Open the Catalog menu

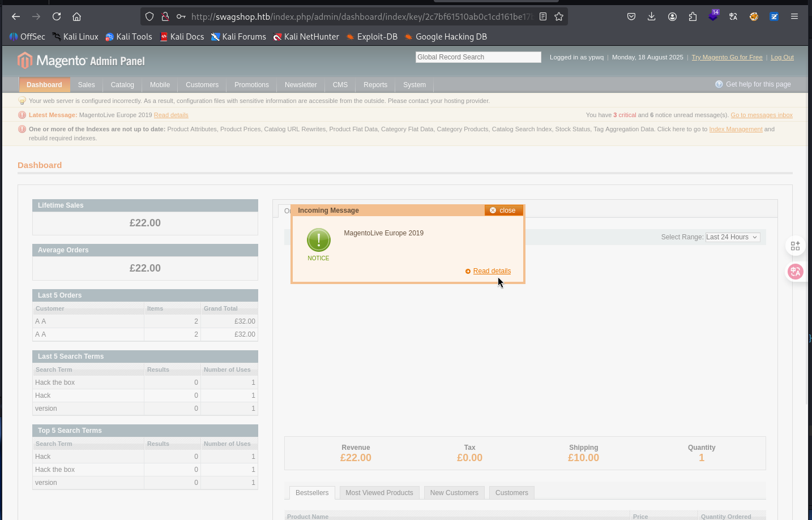click(122, 85)
